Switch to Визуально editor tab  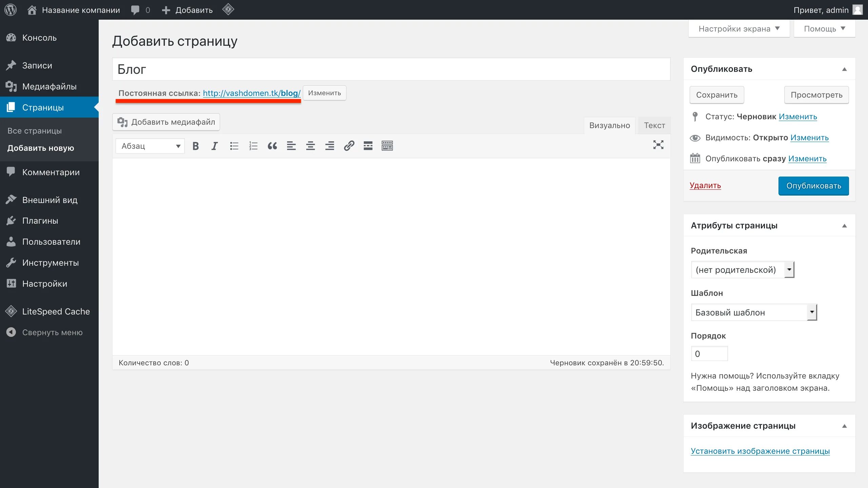click(610, 125)
